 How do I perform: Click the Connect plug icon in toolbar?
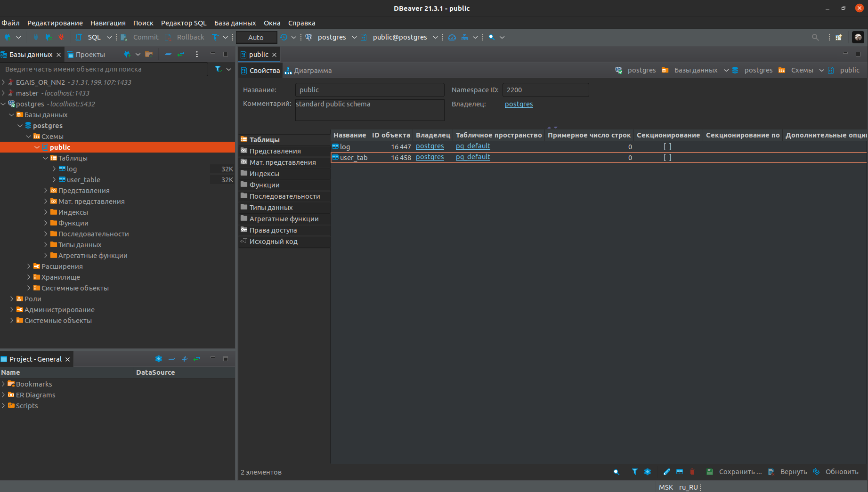coord(36,37)
